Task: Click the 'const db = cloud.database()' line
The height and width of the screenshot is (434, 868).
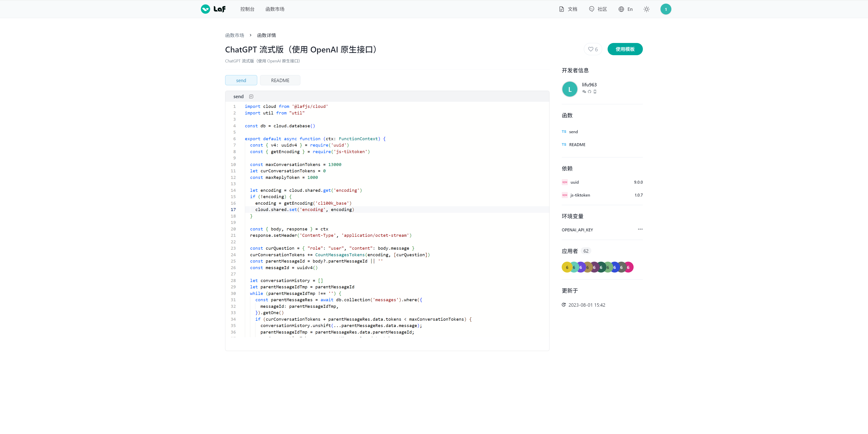Action: click(x=280, y=126)
